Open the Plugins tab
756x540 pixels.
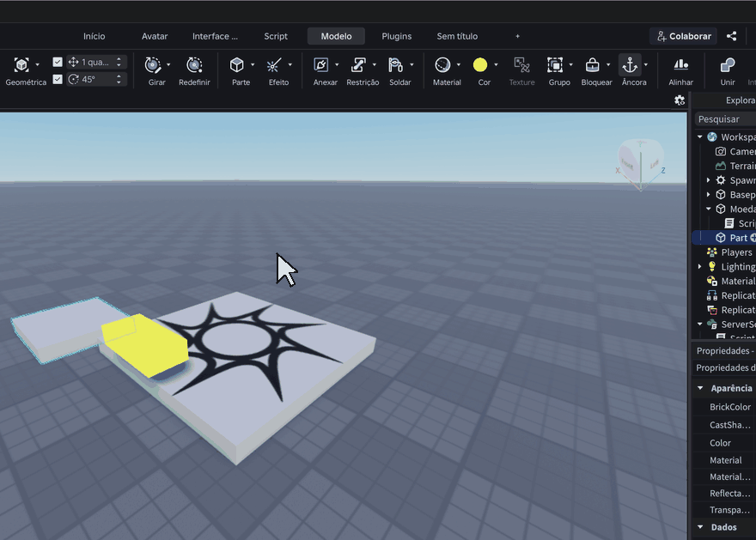[397, 36]
